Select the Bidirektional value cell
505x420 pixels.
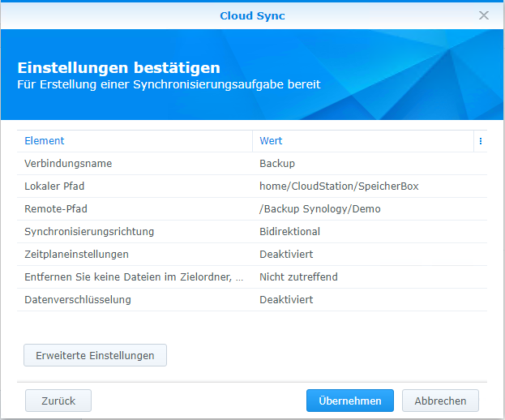(289, 232)
